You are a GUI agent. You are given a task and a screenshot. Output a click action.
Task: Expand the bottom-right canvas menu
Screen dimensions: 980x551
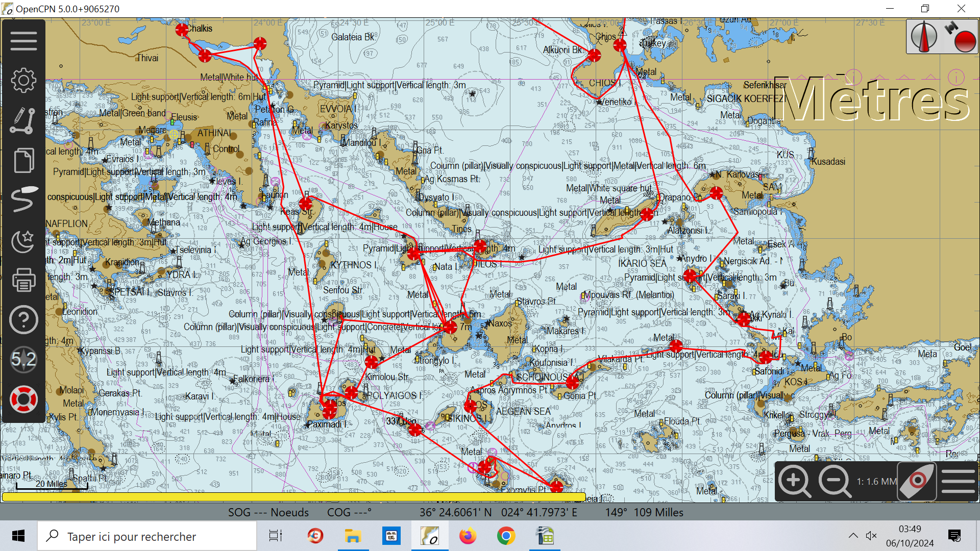point(958,481)
